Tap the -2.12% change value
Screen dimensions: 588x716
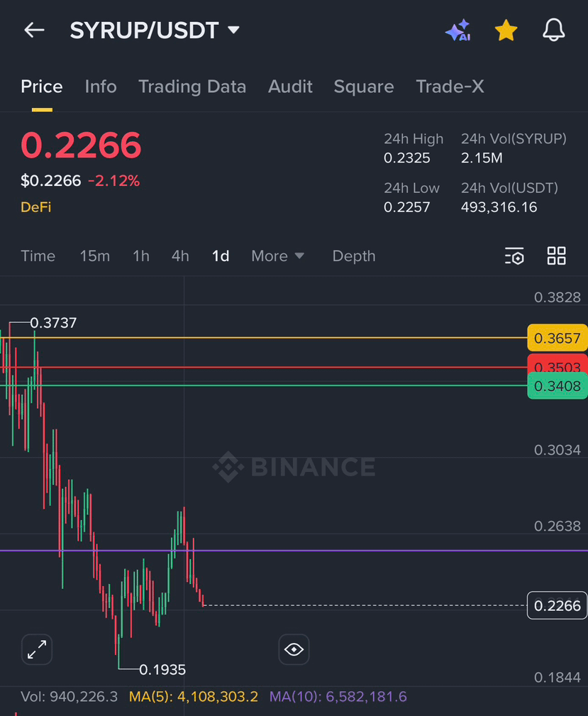[113, 181]
